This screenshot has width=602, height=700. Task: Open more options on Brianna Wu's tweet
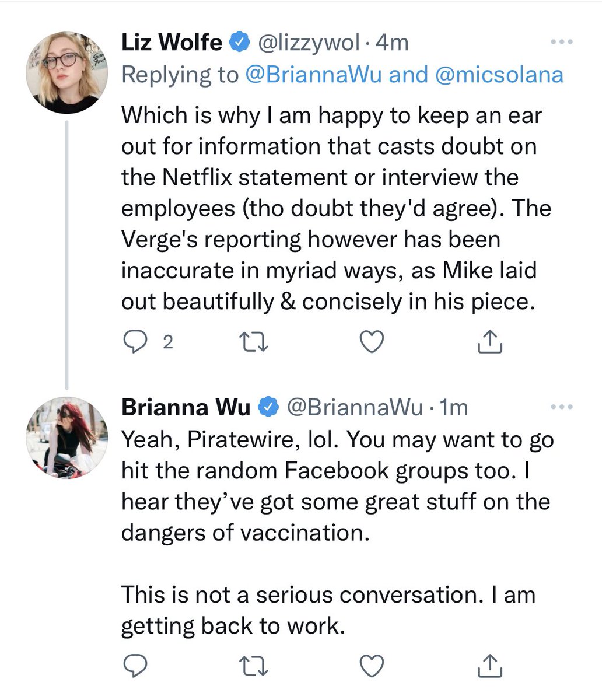click(x=562, y=407)
